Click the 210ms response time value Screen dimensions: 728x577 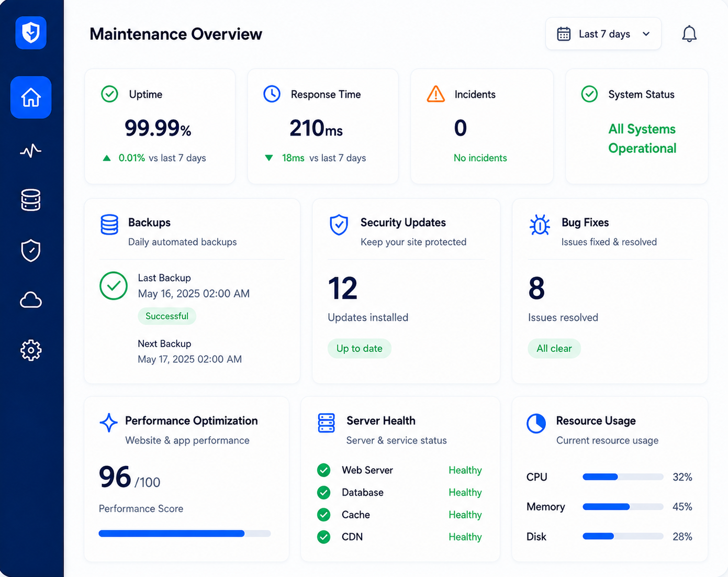(316, 128)
